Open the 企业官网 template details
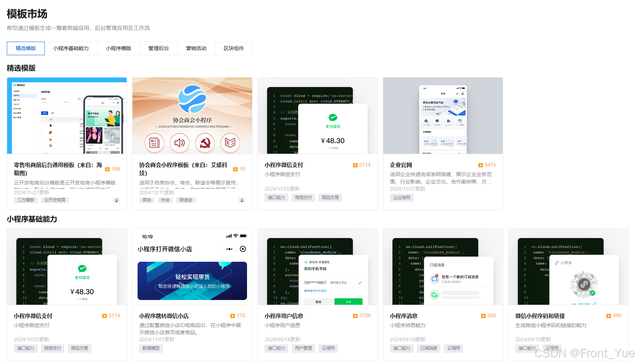This screenshot has width=636, height=364. click(x=402, y=165)
